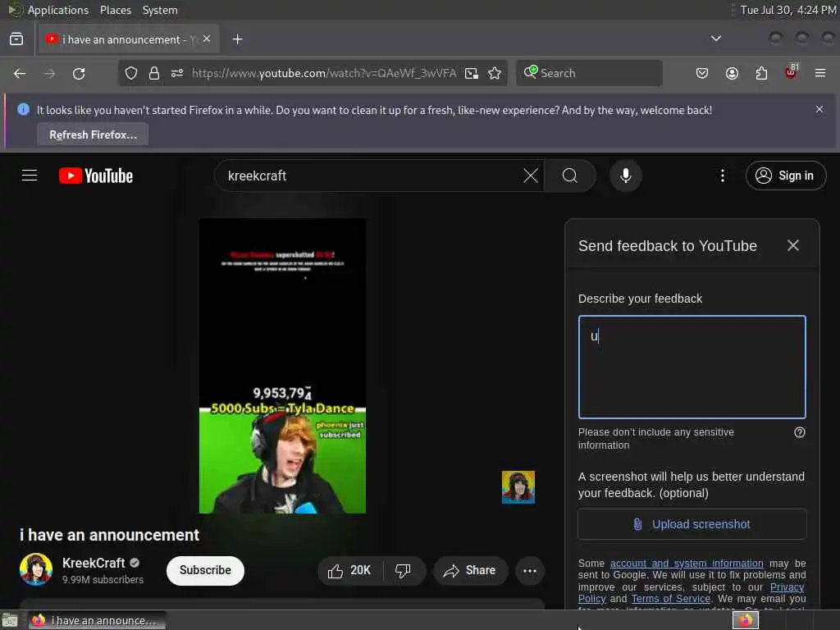This screenshot has height=630, width=840.
Task: Open Pocket save icon in toolbar
Action: coord(702,73)
